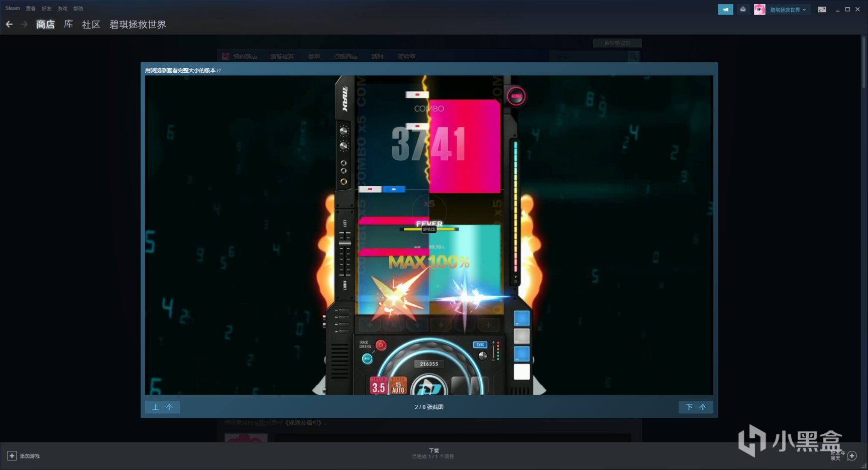Open the 下载 status at bottom center

click(433, 453)
